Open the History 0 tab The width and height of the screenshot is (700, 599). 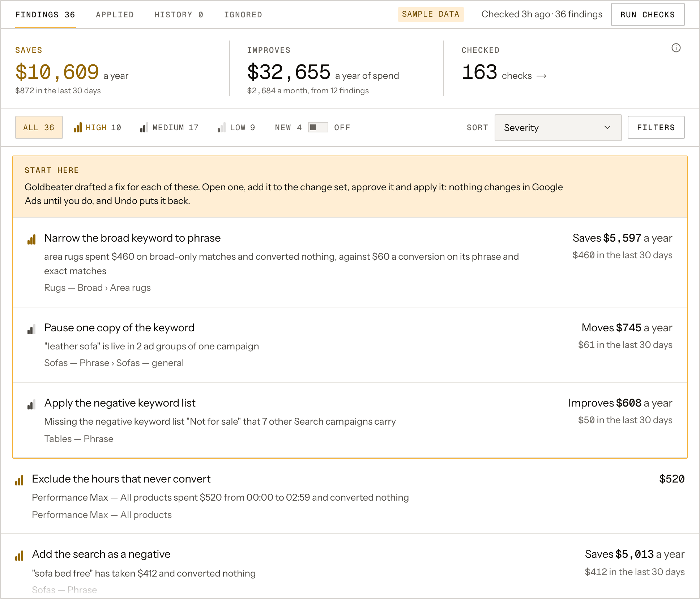(179, 15)
